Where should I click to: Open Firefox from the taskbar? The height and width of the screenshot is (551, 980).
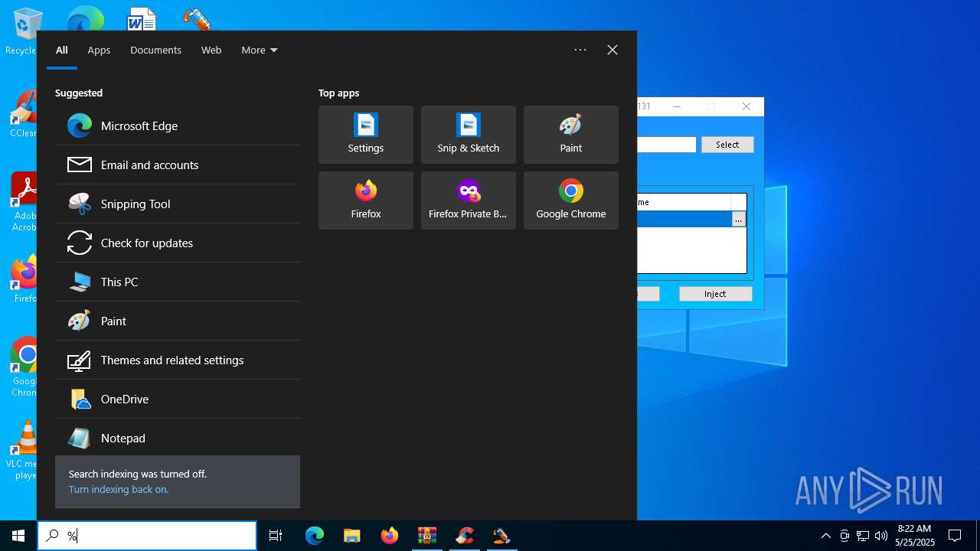[x=390, y=536]
